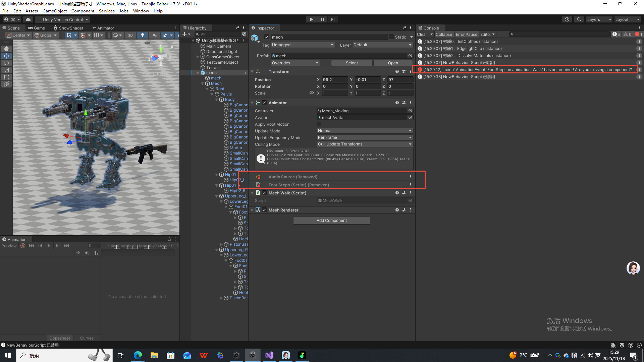Toggle the Static checkbox for mech
Screen dimensions: 644x362
(391, 37)
